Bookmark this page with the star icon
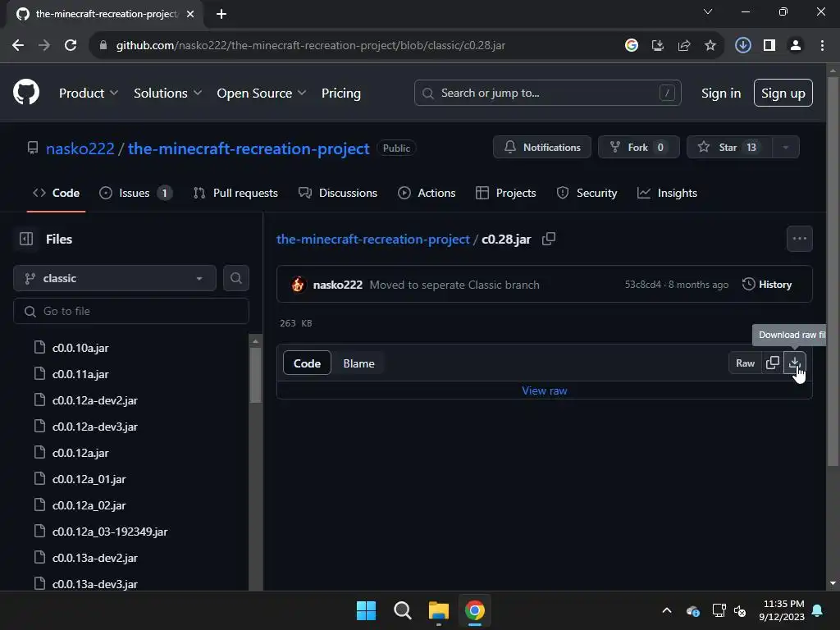This screenshot has height=630, width=840. (710, 45)
